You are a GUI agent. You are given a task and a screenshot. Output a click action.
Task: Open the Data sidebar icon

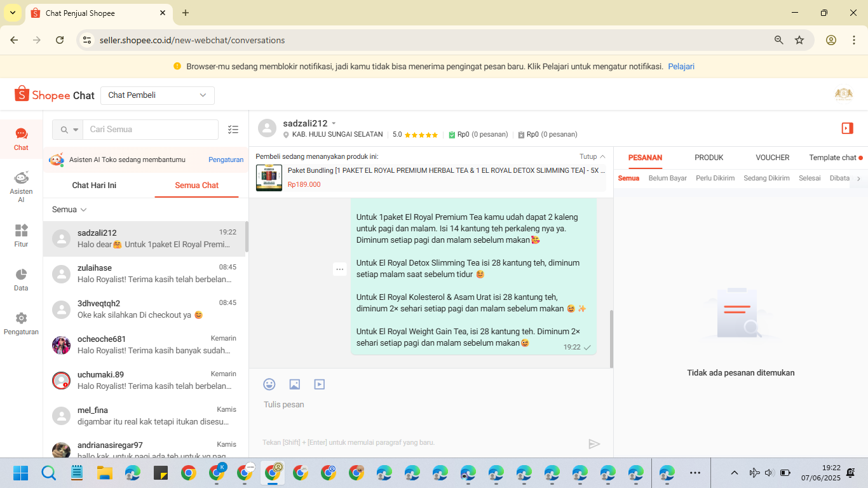click(x=21, y=279)
